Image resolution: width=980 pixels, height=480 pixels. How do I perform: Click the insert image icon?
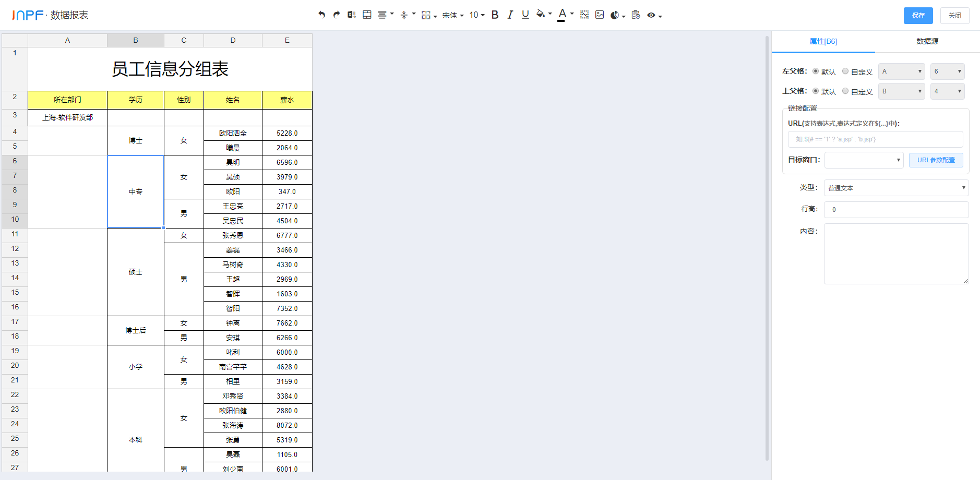pyautogui.click(x=600, y=15)
